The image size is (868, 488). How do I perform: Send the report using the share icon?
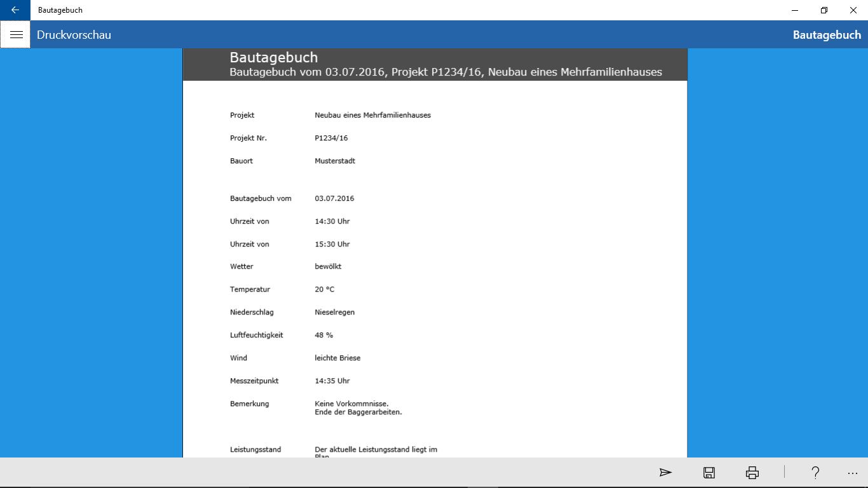click(x=665, y=473)
